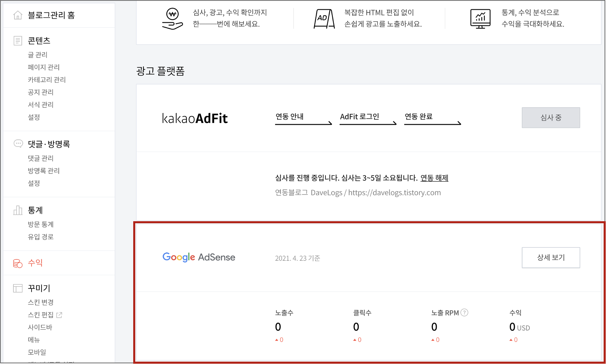Click the 클릭수 label
The width and height of the screenshot is (606, 364).
tap(362, 313)
